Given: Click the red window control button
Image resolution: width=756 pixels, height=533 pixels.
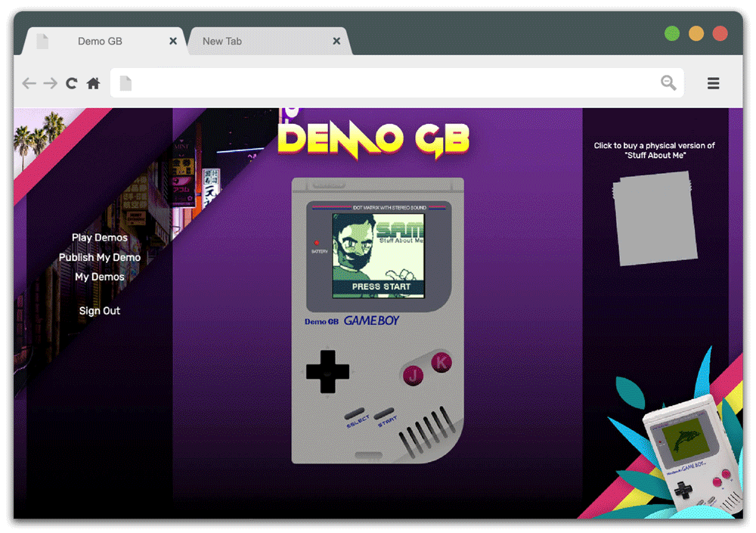Looking at the screenshot, I should [720, 33].
